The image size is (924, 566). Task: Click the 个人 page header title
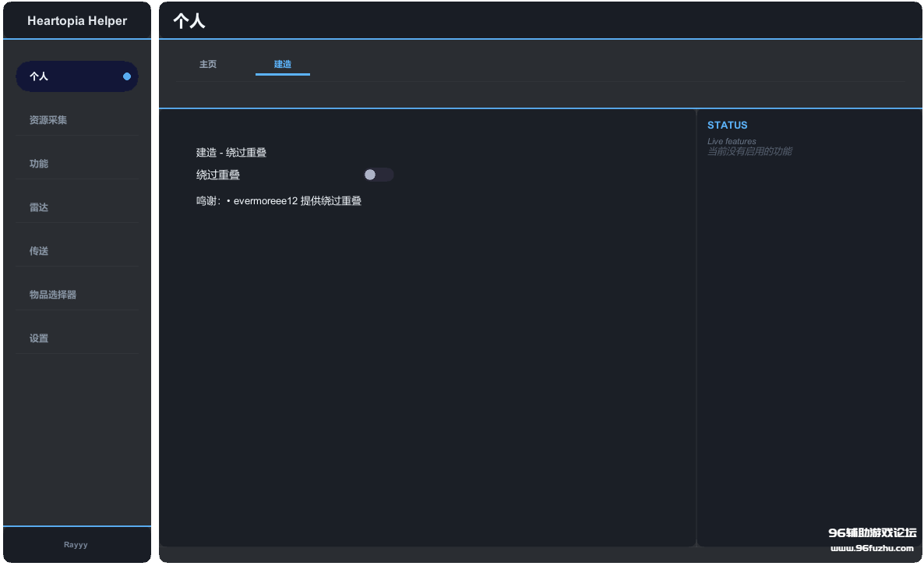[189, 21]
